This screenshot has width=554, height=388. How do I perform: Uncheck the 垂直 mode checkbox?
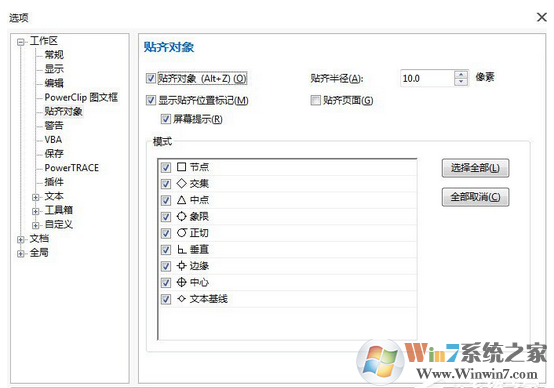pos(165,250)
